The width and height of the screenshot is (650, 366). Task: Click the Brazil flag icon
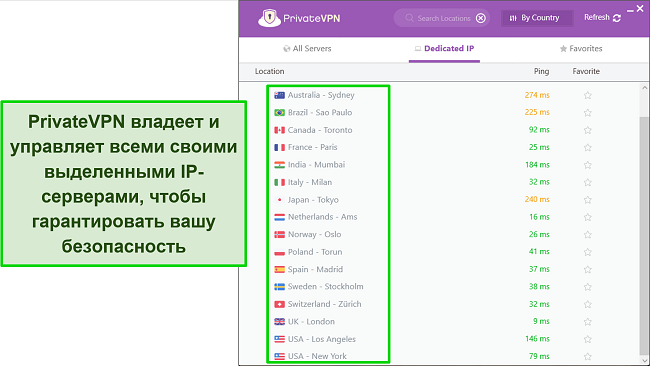click(x=279, y=113)
